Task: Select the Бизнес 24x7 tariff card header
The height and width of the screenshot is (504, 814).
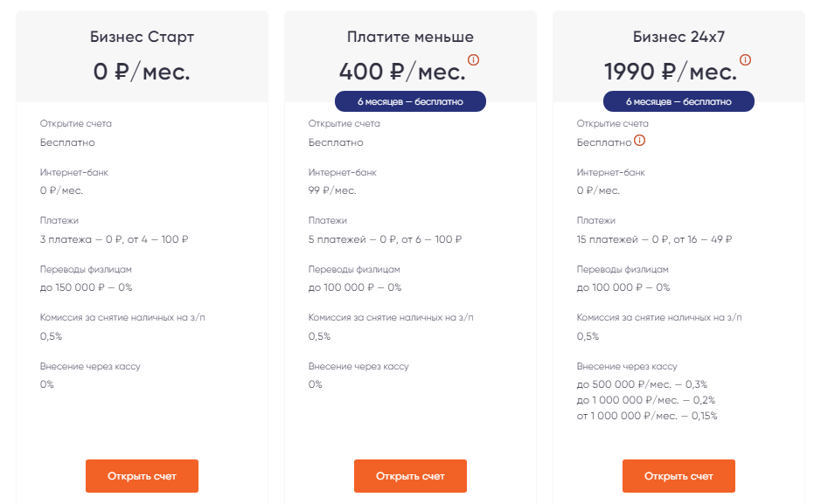Action: click(x=678, y=37)
